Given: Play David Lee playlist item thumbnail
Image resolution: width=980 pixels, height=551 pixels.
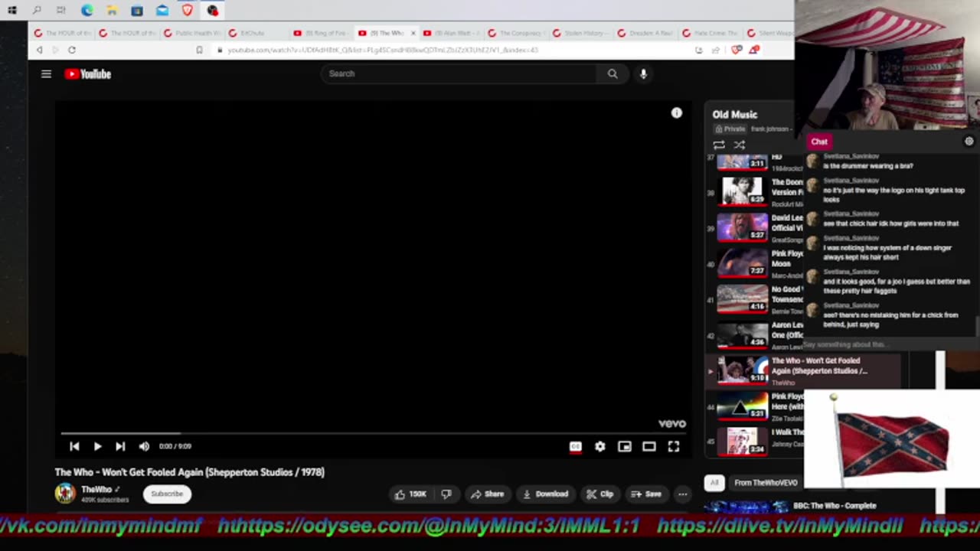Looking at the screenshot, I should pyautogui.click(x=742, y=227).
